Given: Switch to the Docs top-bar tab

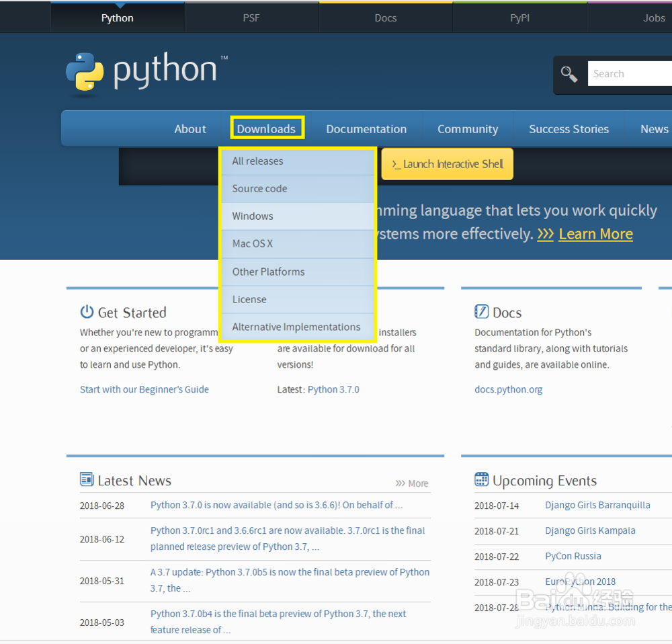Looking at the screenshot, I should pyautogui.click(x=386, y=17).
